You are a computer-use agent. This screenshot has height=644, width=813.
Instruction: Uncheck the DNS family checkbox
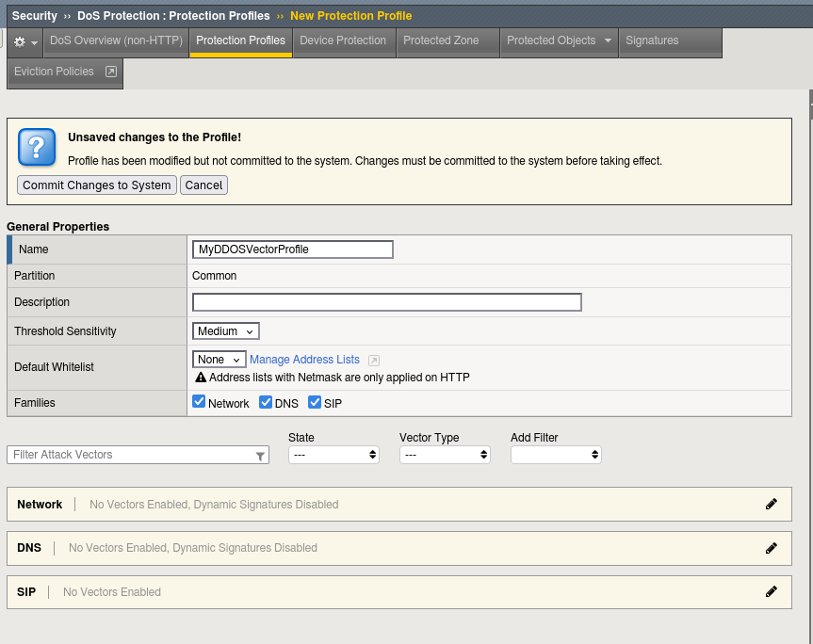coord(266,402)
